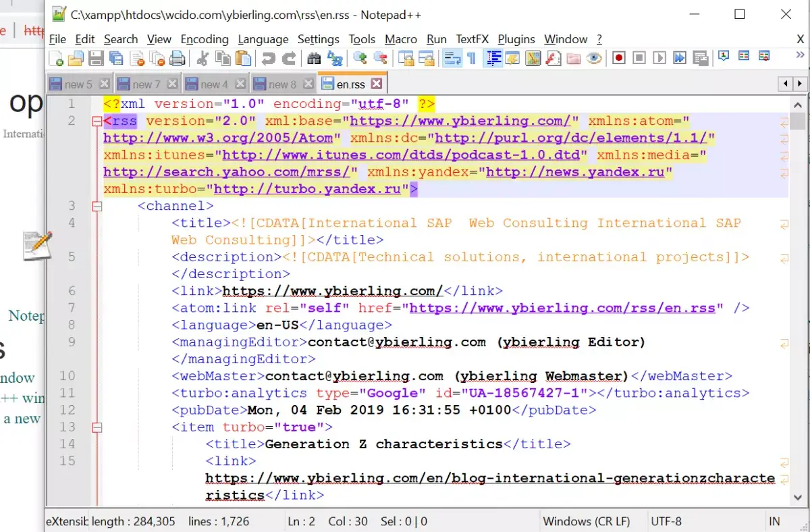810x532 pixels.
Task: Save the current file using the floppy icon
Action: pyautogui.click(x=96, y=59)
